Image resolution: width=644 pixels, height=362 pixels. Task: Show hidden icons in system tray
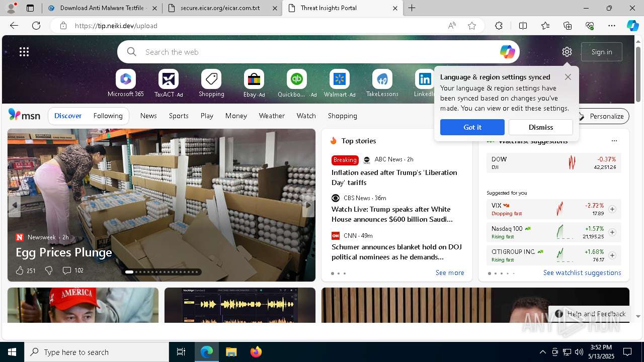pyautogui.click(x=542, y=352)
